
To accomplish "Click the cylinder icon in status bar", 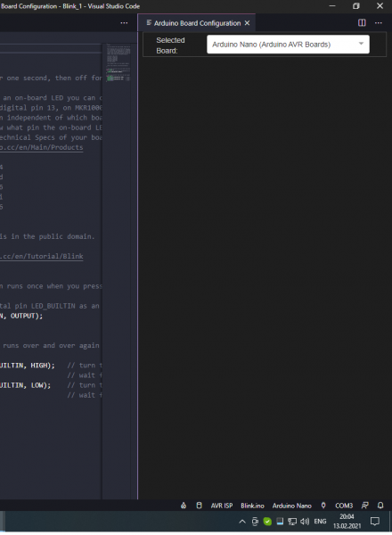I will 199,506.
